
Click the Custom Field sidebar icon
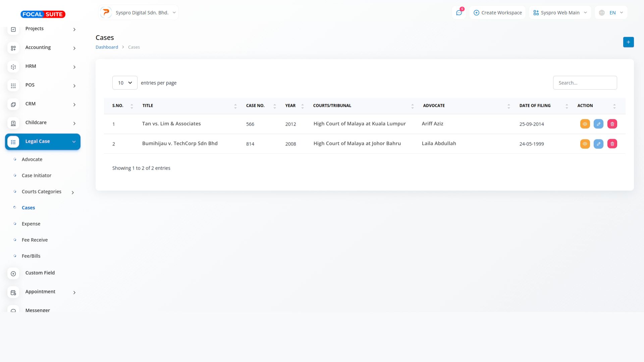[x=13, y=274]
